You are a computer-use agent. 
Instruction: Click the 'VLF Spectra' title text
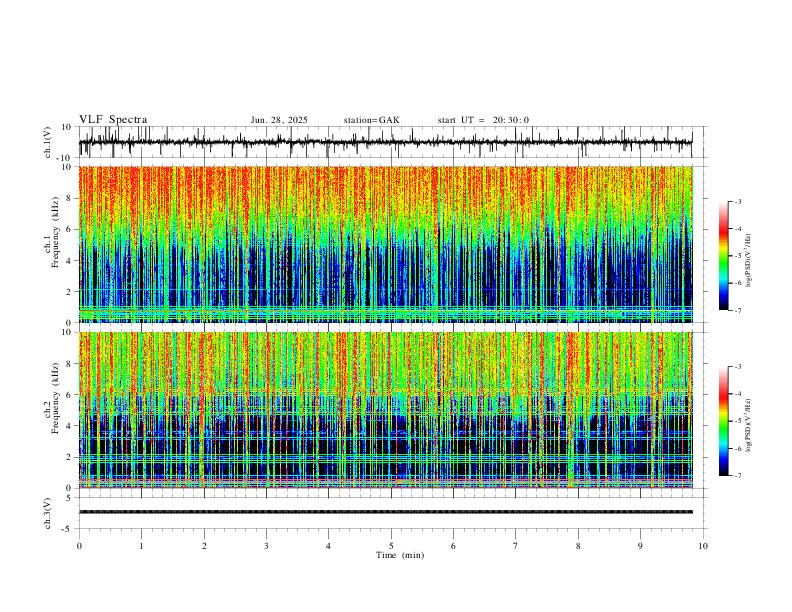113,120
